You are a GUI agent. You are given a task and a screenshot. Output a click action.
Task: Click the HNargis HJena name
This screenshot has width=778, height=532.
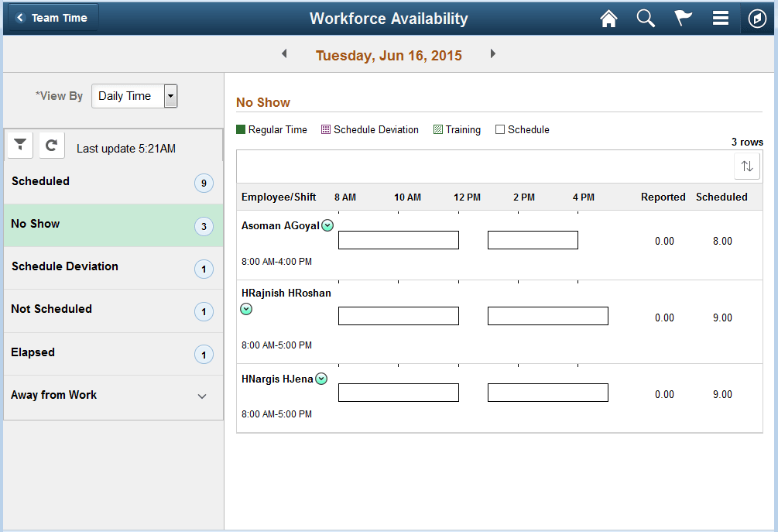277,379
